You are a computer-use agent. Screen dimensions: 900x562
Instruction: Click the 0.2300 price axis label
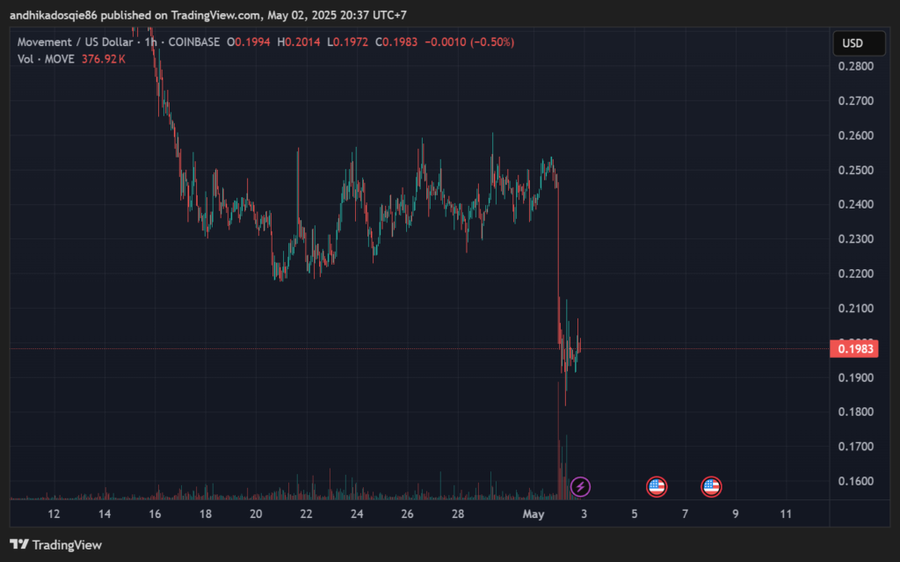856,239
